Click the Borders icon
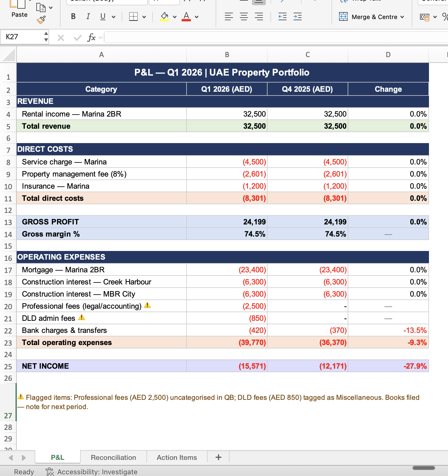The width and height of the screenshot is (448, 476). pyautogui.click(x=133, y=17)
